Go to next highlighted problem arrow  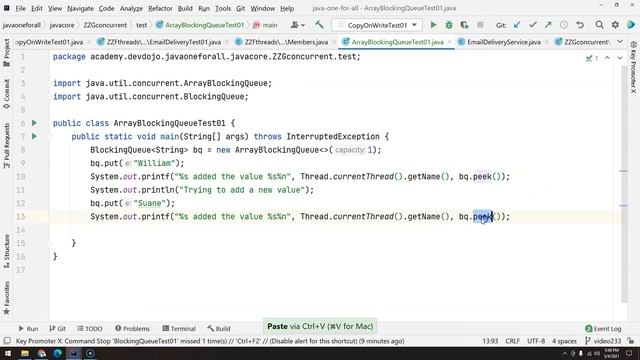click(x=620, y=58)
